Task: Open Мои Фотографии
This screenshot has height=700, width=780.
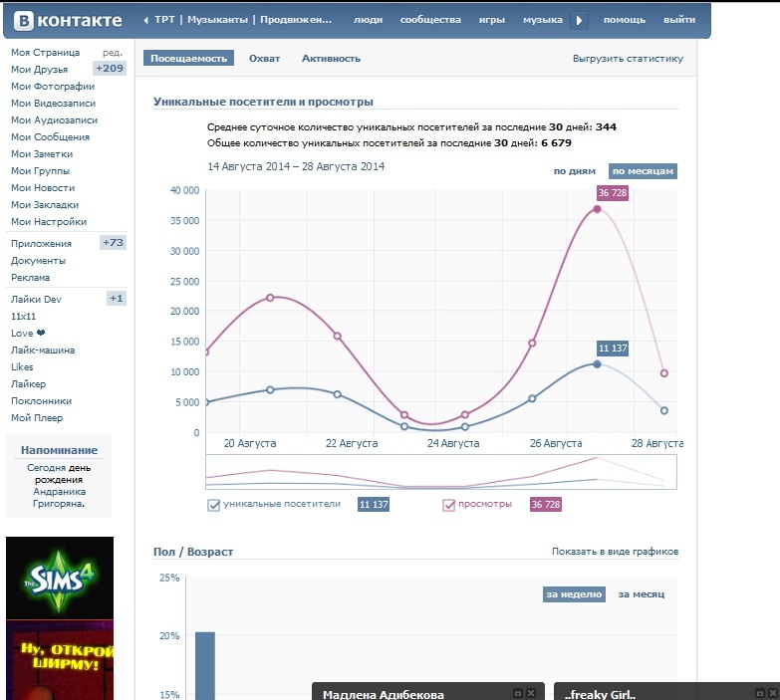Action: coord(53,86)
